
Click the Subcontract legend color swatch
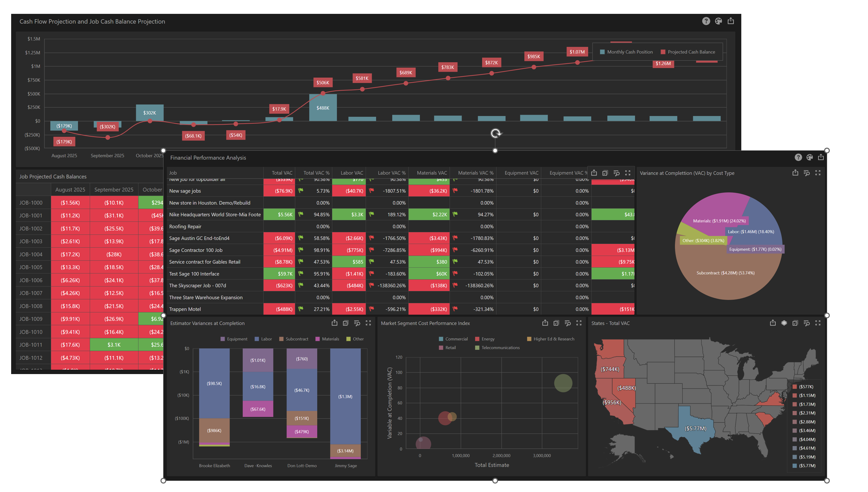281,339
